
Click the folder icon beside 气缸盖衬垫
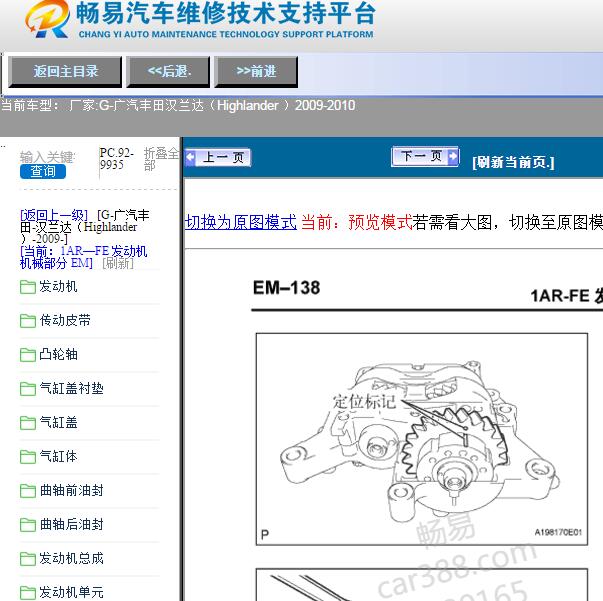click(x=28, y=389)
